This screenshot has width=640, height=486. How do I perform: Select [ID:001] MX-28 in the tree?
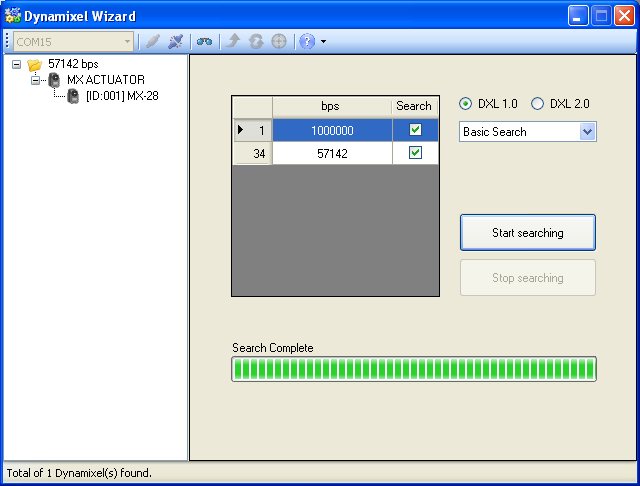click(x=121, y=96)
